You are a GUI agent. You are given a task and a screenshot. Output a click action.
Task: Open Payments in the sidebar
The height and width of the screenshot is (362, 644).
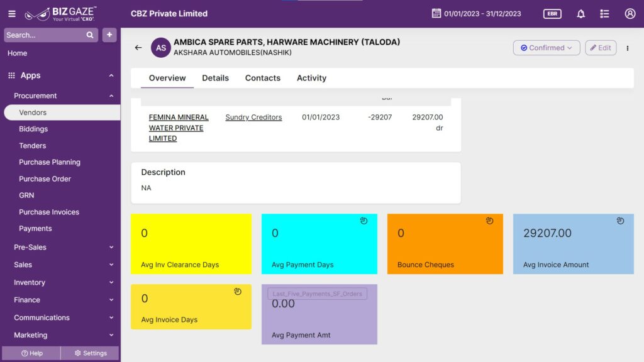(x=35, y=229)
